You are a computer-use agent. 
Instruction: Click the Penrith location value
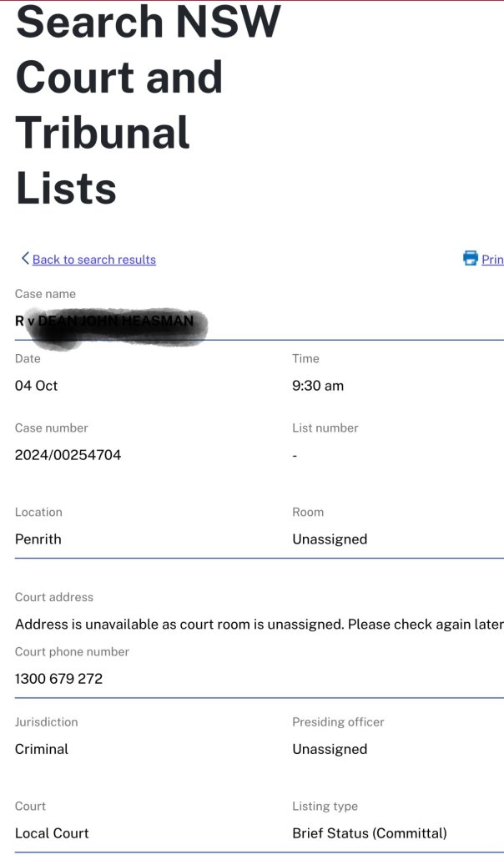click(x=38, y=539)
